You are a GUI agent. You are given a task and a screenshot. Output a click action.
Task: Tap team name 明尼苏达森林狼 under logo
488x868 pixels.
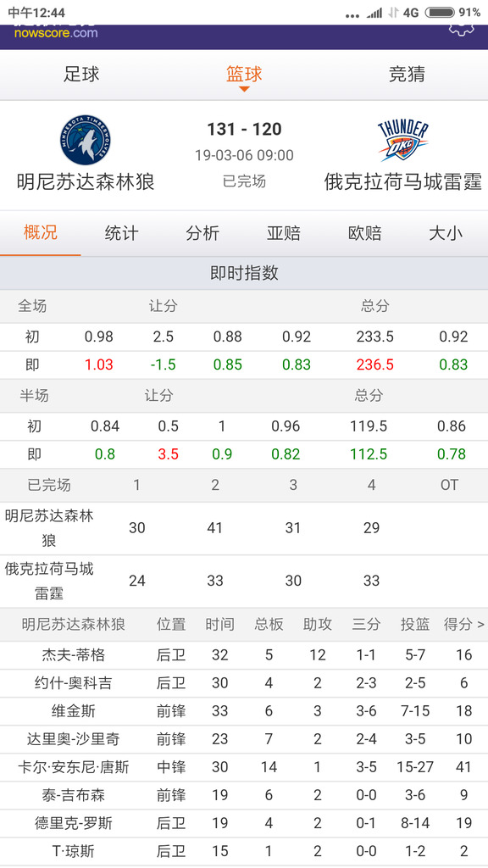tap(86, 181)
